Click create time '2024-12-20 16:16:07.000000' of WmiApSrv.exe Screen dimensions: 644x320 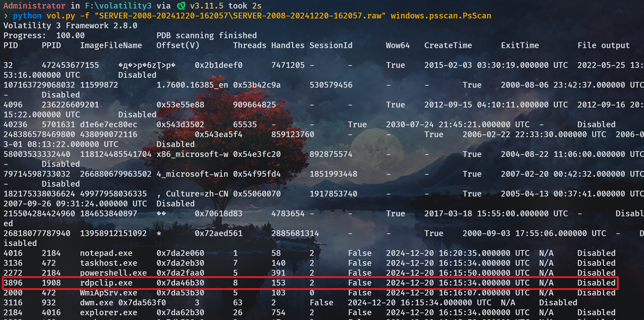(448, 293)
